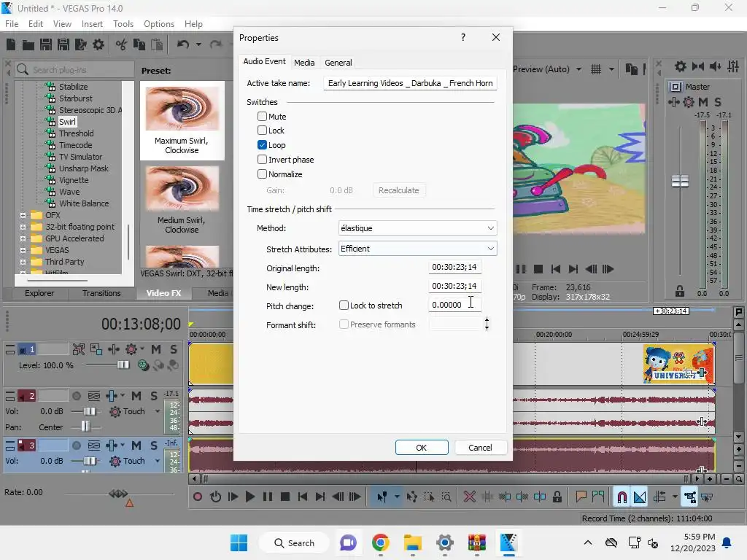
Task: Click the preview Stop button
Action: tap(538, 269)
